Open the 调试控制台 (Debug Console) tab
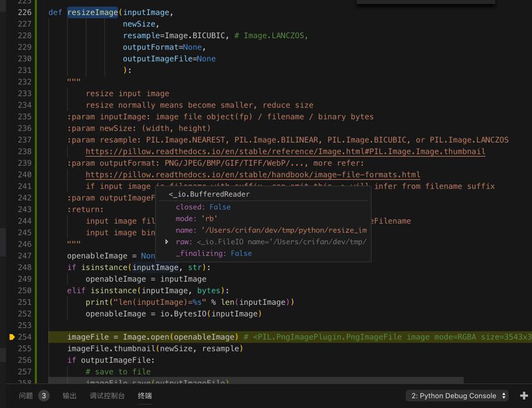The image size is (532, 408). coord(106,396)
